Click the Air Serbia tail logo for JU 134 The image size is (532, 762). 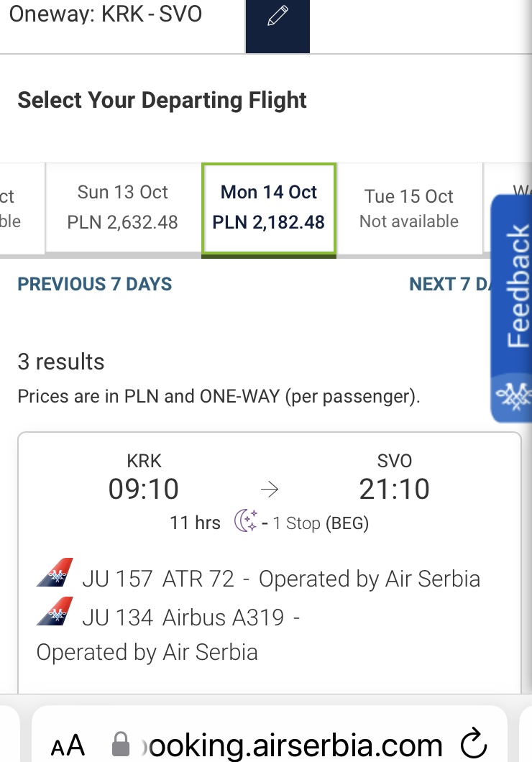(x=55, y=611)
